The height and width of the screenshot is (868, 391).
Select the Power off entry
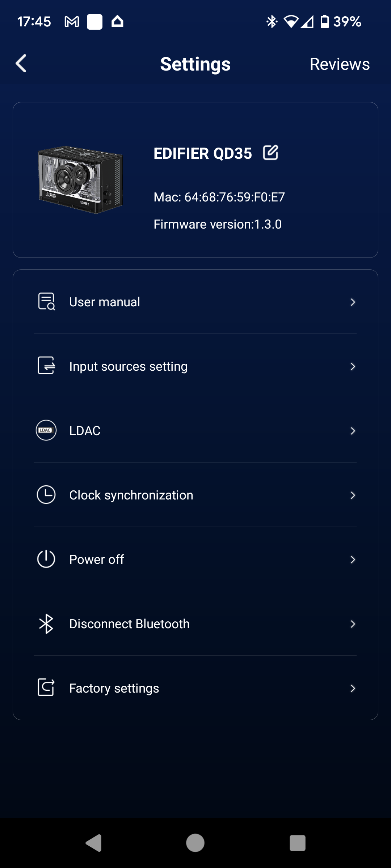[195, 559]
